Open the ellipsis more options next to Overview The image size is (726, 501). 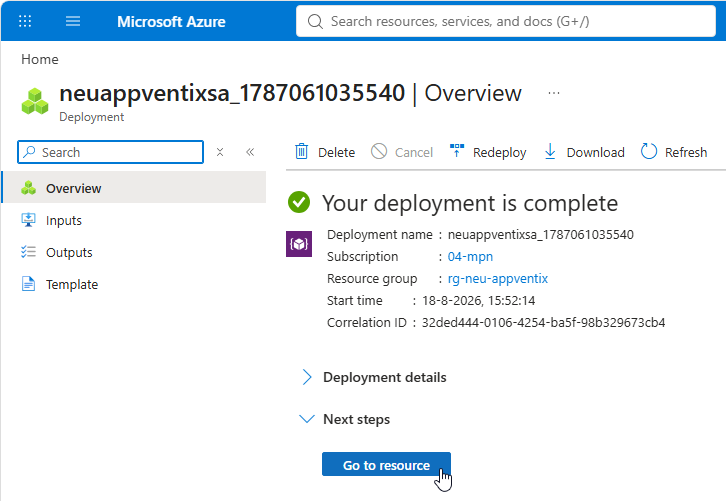(554, 93)
